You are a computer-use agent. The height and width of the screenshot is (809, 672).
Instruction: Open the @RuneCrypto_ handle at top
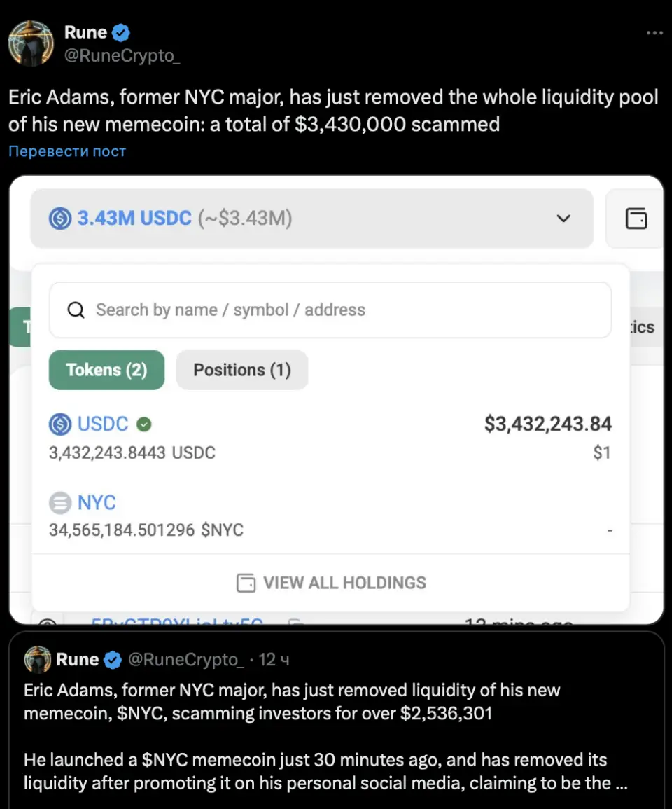click(122, 56)
